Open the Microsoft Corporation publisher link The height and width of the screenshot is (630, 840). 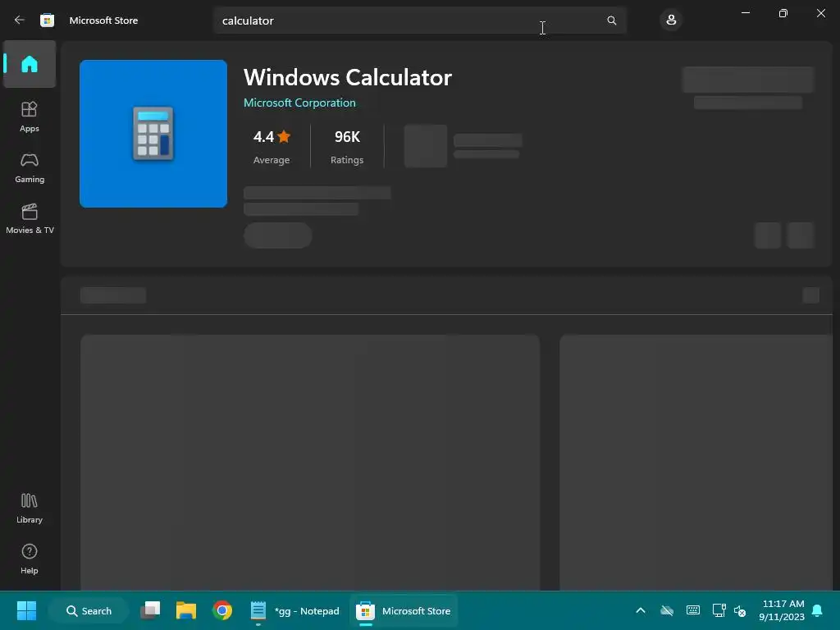point(299,103)
